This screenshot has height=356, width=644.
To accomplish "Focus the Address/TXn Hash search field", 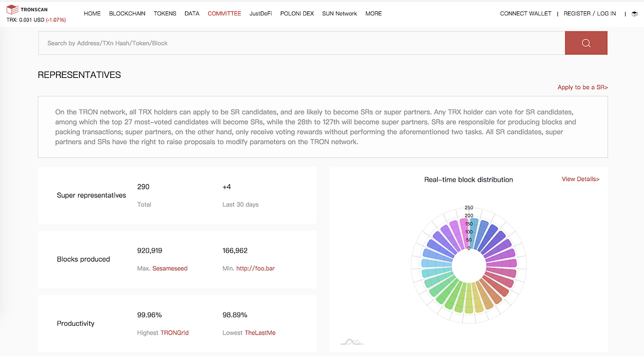I will tap(302, 43).
